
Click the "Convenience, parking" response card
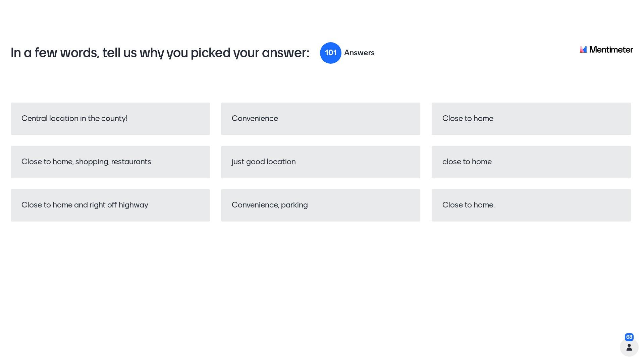click(x=320, y=205)
